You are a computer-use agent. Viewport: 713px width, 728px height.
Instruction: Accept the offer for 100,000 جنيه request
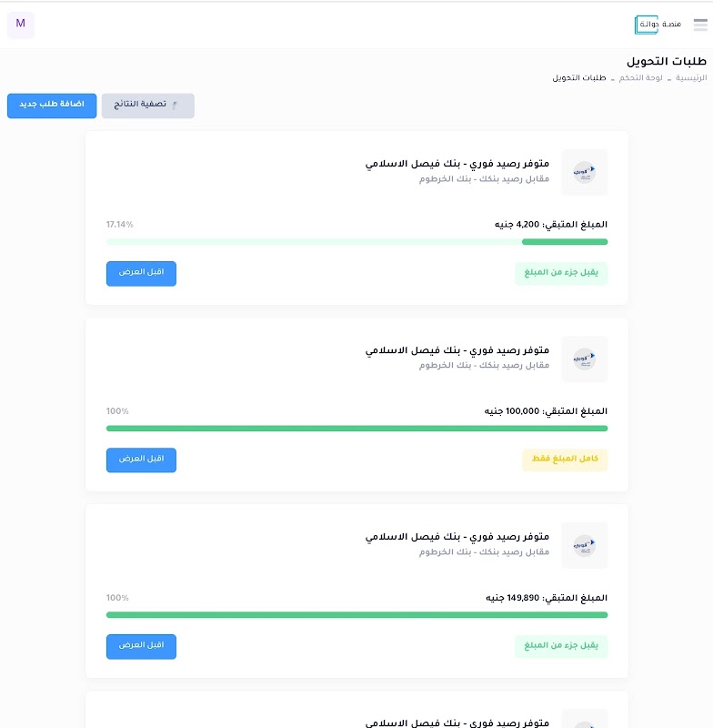click(141, 460)
